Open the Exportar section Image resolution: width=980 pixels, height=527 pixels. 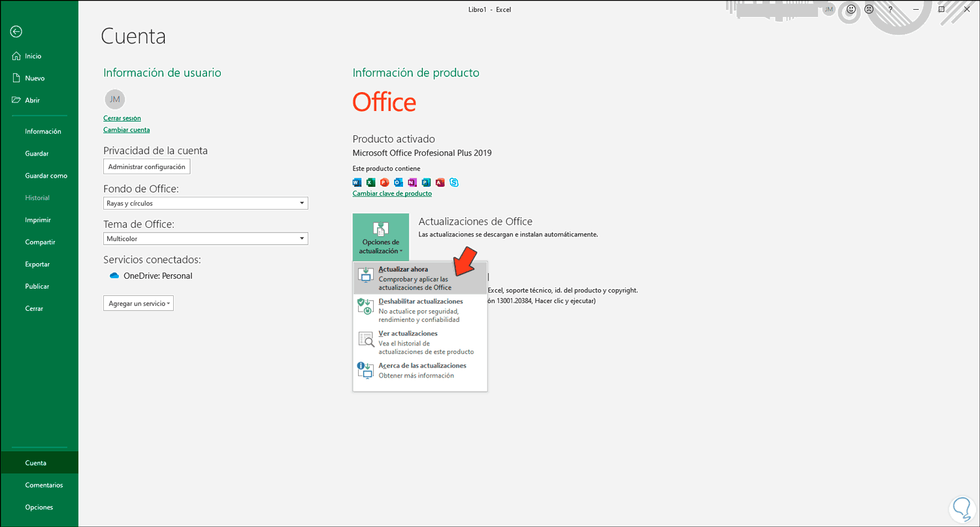(39, 264)
